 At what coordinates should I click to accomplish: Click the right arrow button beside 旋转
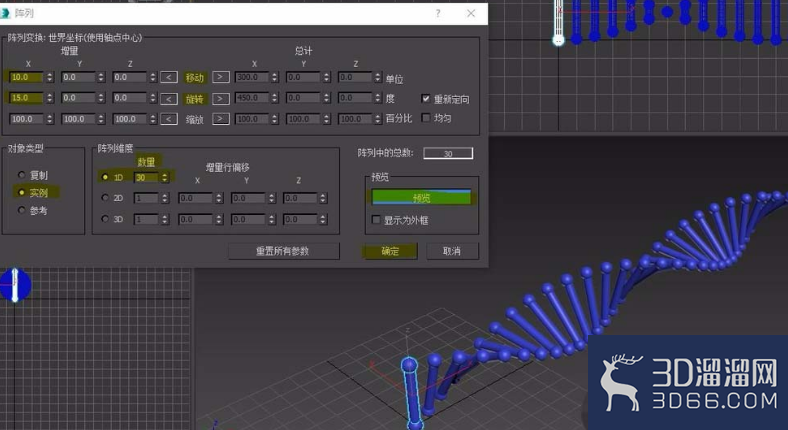pyautogui.click(x=221, y=98)
